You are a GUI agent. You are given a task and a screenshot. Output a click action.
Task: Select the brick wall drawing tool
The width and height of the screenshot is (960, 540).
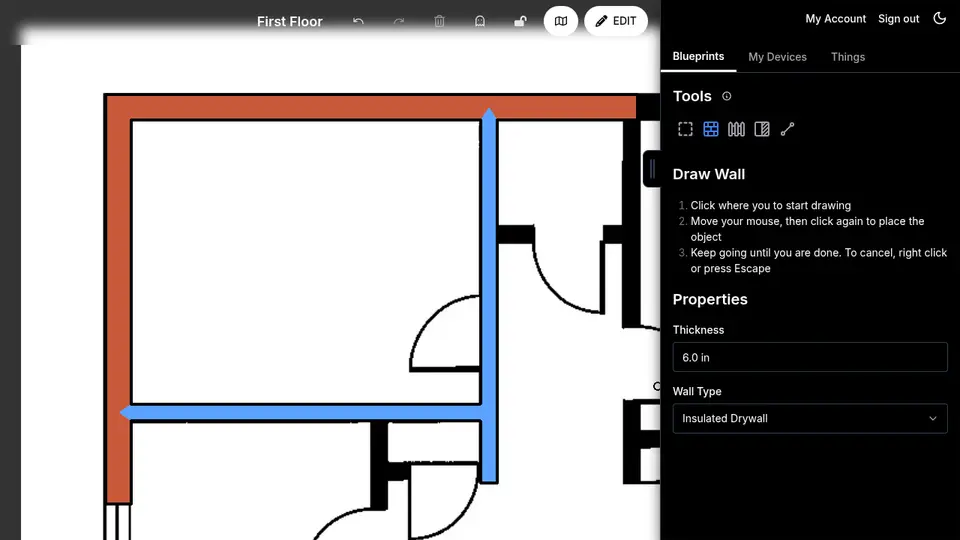coord(711,129)
